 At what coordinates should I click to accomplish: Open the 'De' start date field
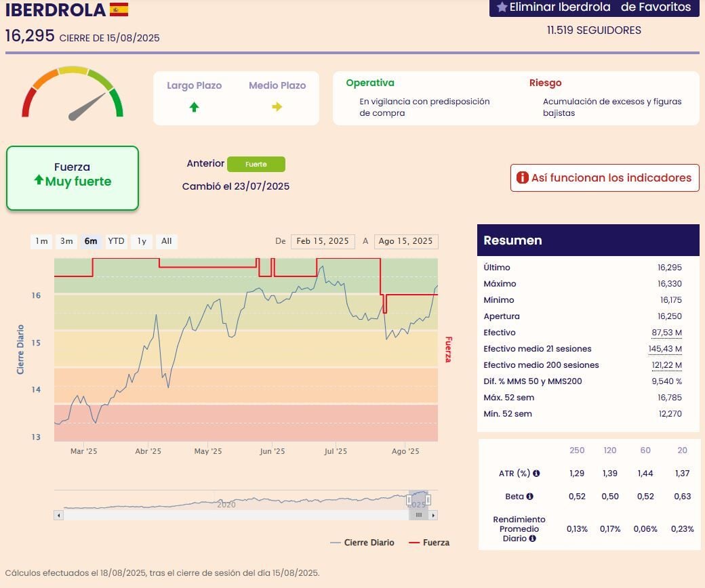pyautogui.click(x=323, y=242)
